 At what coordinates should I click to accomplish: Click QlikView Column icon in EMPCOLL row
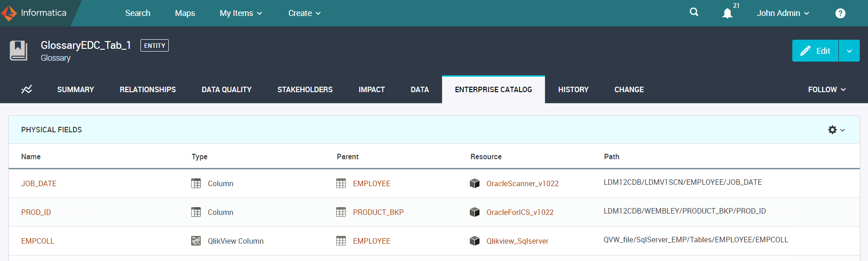pyautogui.click(x=196, y=241)
